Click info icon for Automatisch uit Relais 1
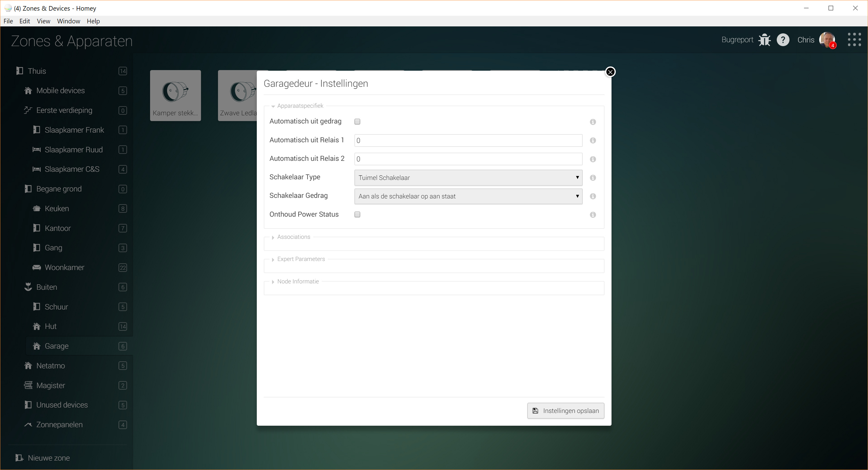 click(x=593, y=140)
